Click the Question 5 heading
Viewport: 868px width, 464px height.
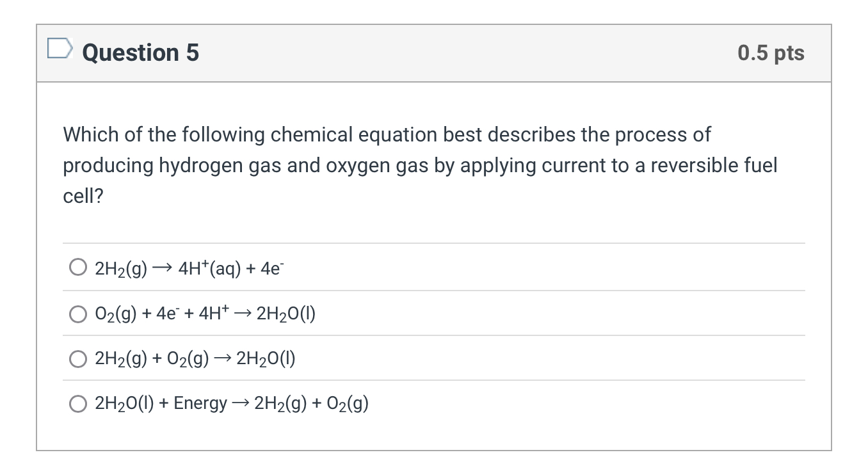click(x=141, y=52)
